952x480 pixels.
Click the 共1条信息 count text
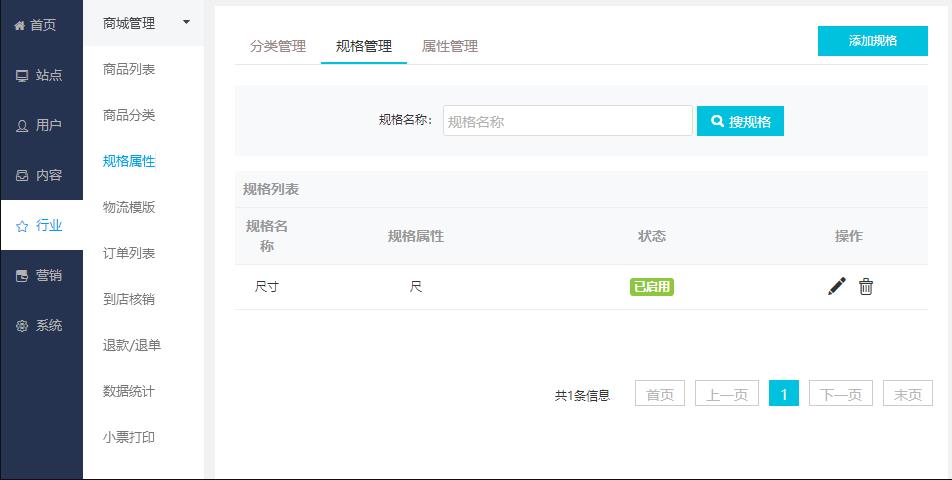[x=582, y=396]
